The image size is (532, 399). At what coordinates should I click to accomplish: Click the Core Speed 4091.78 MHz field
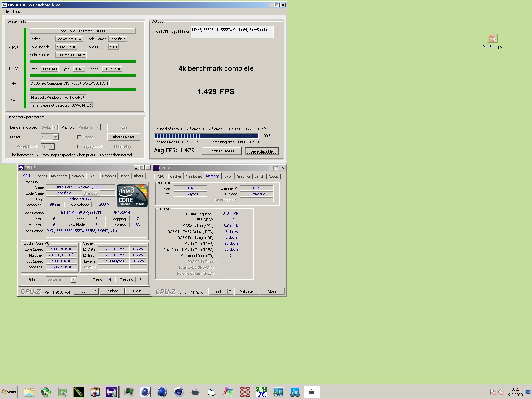tap(61, 249)
